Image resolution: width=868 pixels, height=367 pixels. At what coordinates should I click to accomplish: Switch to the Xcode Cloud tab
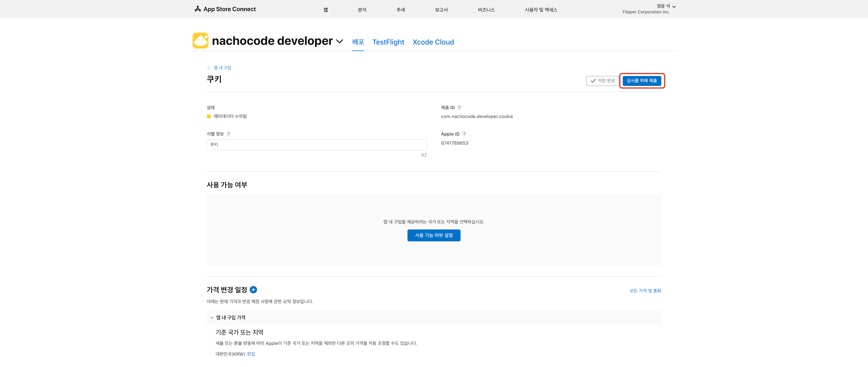pos(433,42)
